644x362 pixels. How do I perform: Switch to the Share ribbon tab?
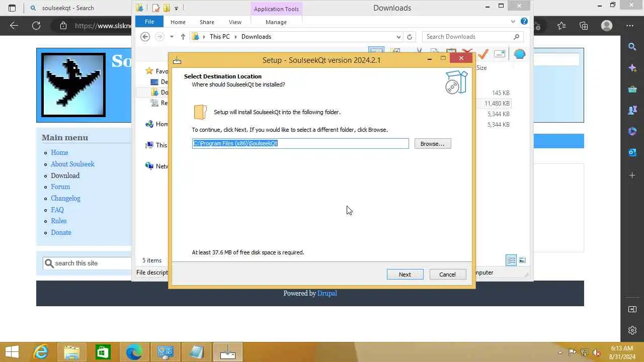point(207,22)
